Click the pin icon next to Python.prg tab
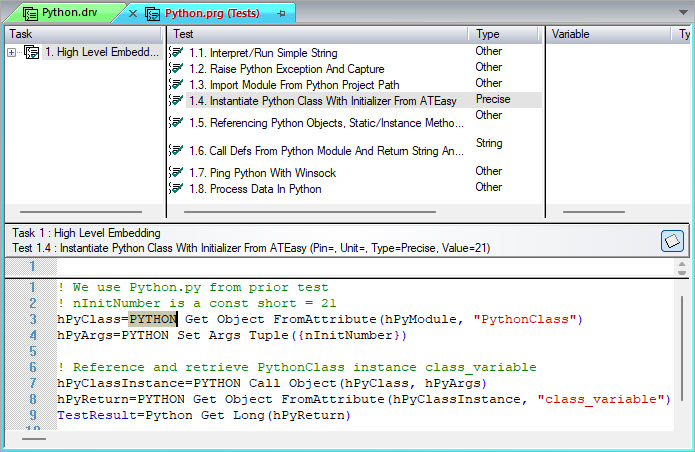This screenshot has width=695, height=452. click(x=281, y=14)
